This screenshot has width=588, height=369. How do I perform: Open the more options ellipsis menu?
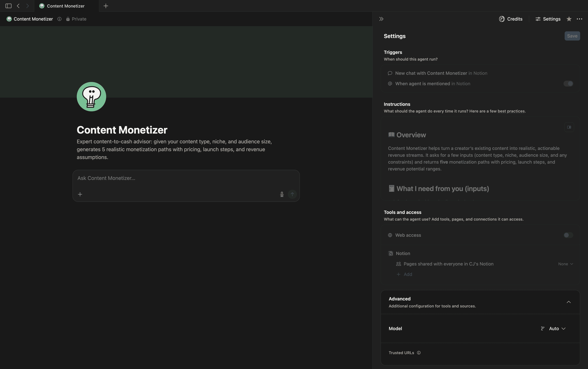(x=580, y=19)
